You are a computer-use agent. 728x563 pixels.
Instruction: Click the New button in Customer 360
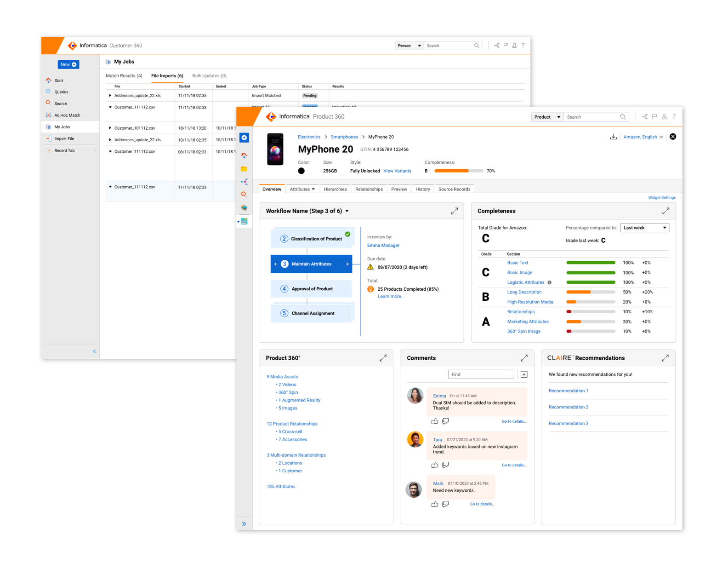pos(68,64)
